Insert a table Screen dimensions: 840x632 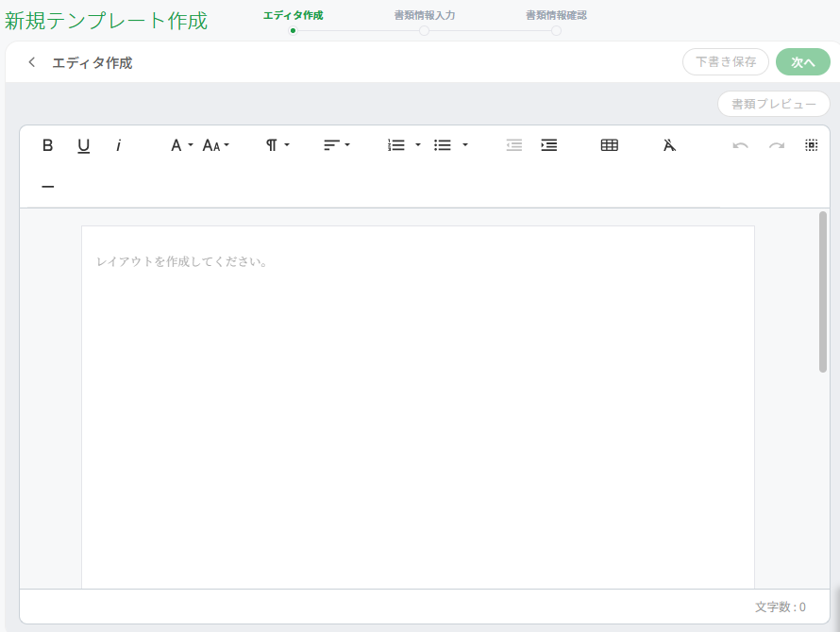coord(610,145)
